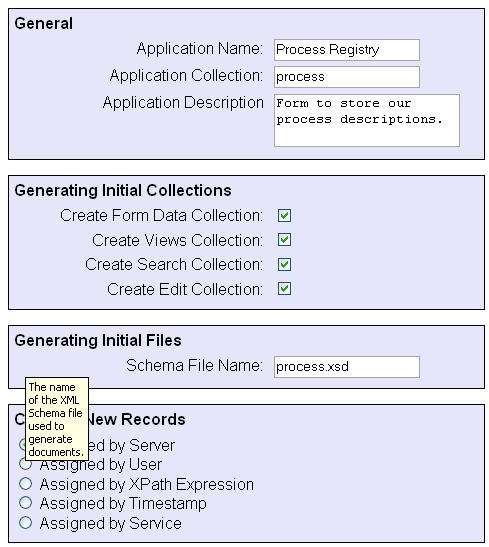Image resolution: width=489 pixels, height=547 pixels.
Task: Click inside the Application Description textarea
Action: click(x=366, y=120)
